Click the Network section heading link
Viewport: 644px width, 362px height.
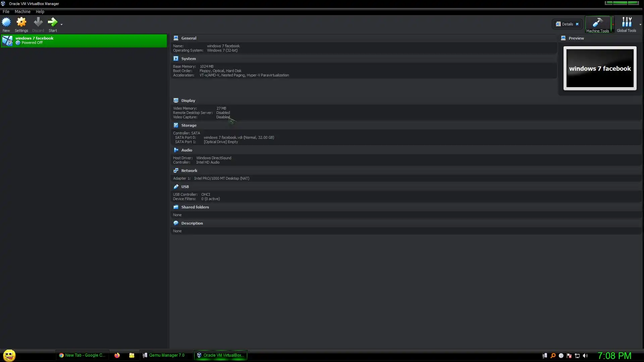click(x=189, y=170)
